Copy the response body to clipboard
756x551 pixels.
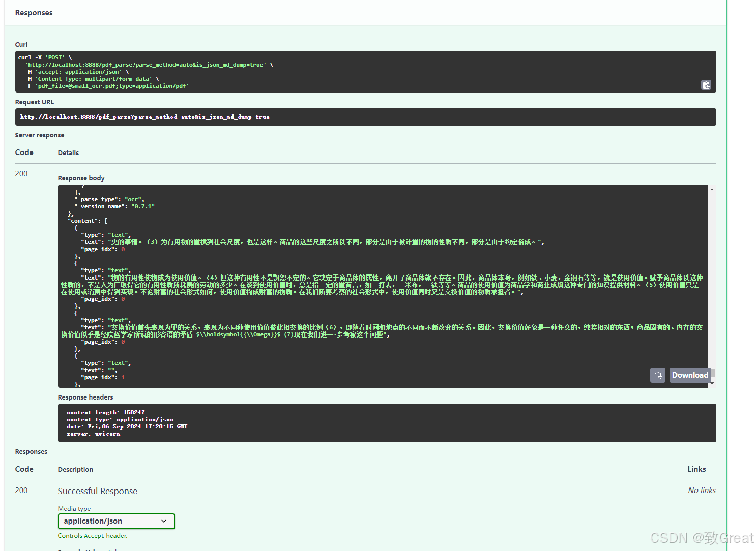pyautogui.click(x=658, y=375)
